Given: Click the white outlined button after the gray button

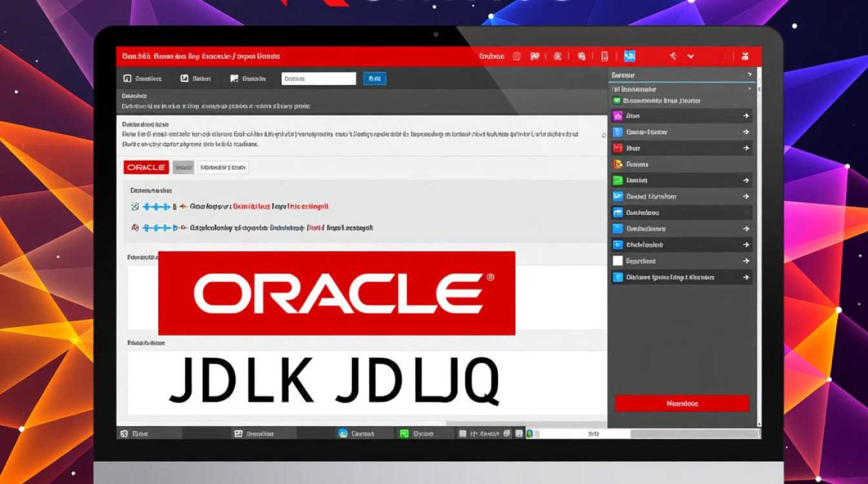Looking at the screenshot, I should click(223, 167).
